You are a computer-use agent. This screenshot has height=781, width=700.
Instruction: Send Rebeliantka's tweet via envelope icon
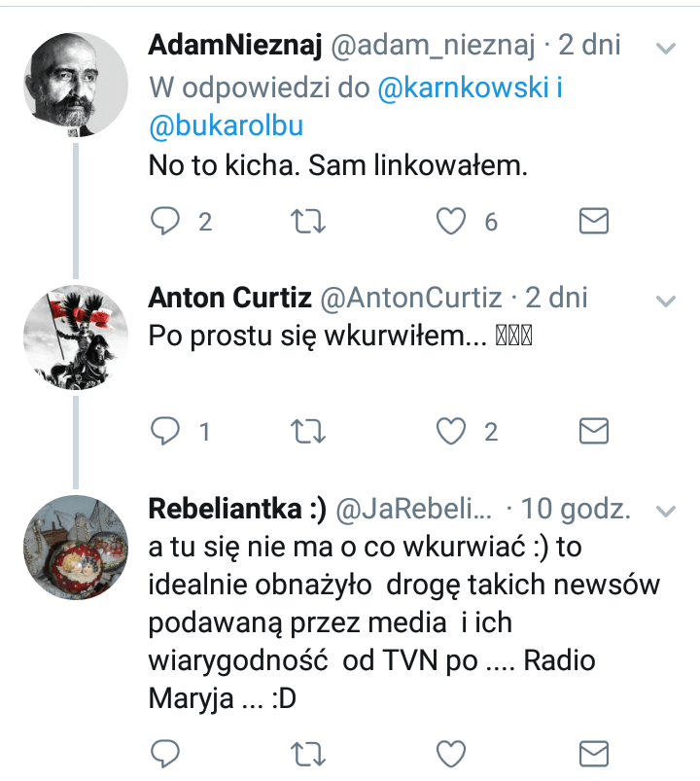[x=594, y=754]
